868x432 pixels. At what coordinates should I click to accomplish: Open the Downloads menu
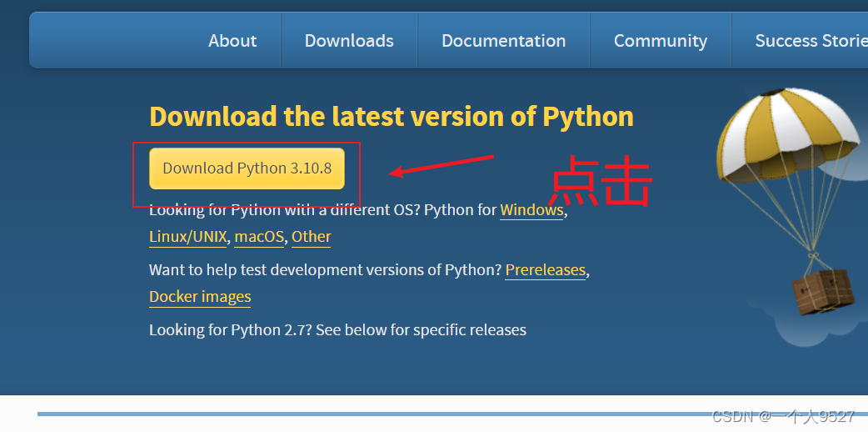(x=349, y=41)
